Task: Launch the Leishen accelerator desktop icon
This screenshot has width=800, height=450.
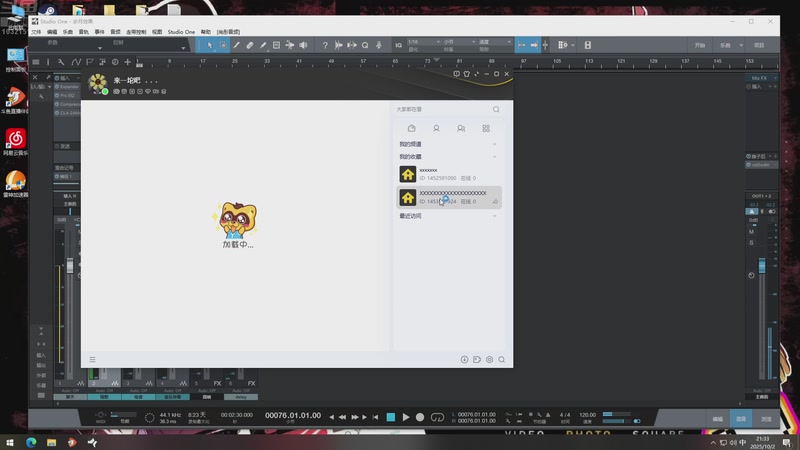Action: pos(15,184)
